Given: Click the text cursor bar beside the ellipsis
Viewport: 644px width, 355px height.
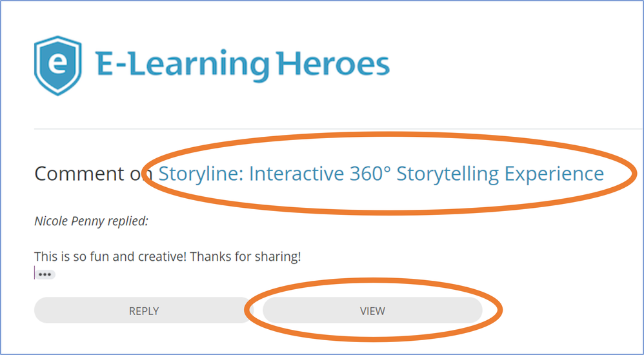Looking at the screenshot, I should tap(35, 273).
